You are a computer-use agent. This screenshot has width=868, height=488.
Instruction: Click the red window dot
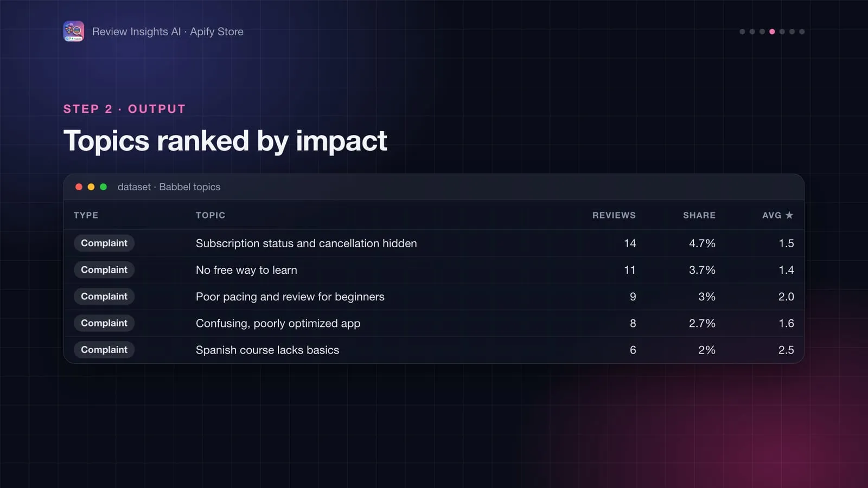tap(79, 187)
